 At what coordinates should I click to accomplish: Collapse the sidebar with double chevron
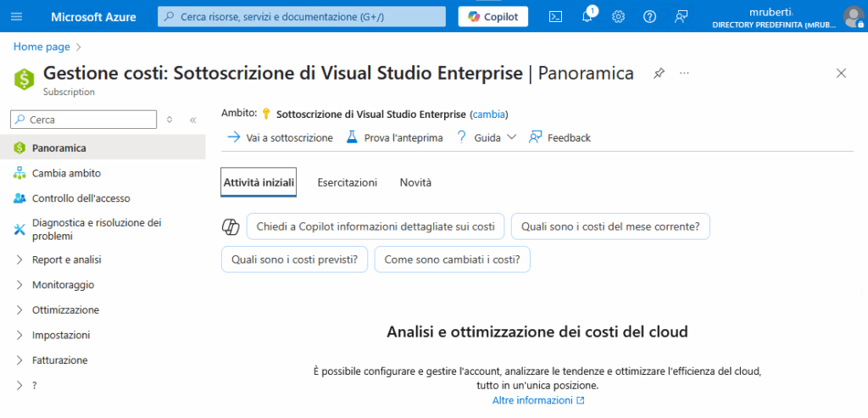tap(193, 120)
